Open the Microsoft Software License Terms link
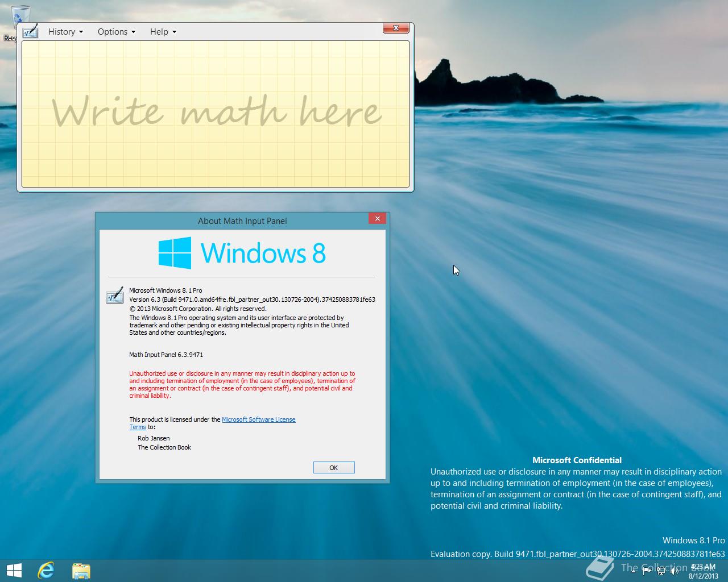This screenshot has width=728, height=582. point(258,419)
